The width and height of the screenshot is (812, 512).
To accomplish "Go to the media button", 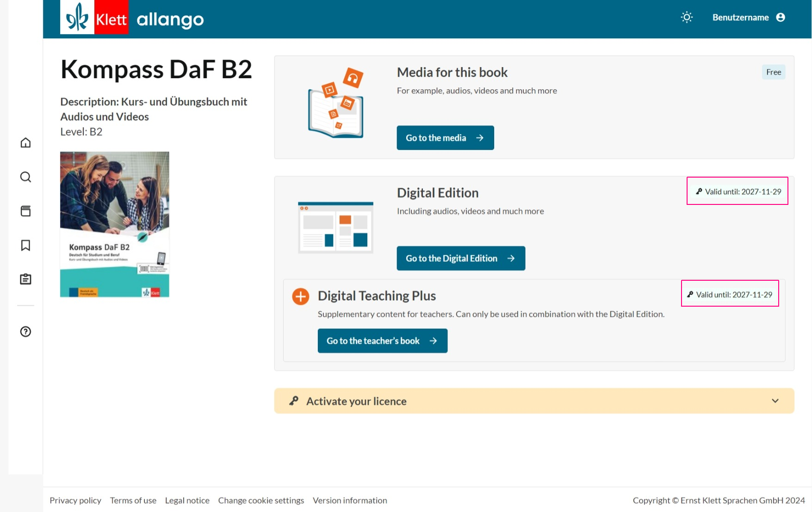I will click(x=445, y=138).
